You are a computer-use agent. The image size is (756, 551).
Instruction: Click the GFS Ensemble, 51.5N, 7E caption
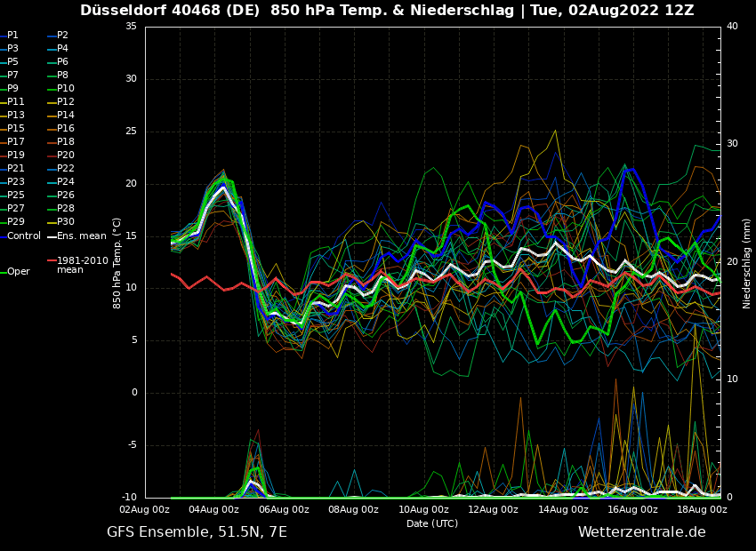coord(197,532)
